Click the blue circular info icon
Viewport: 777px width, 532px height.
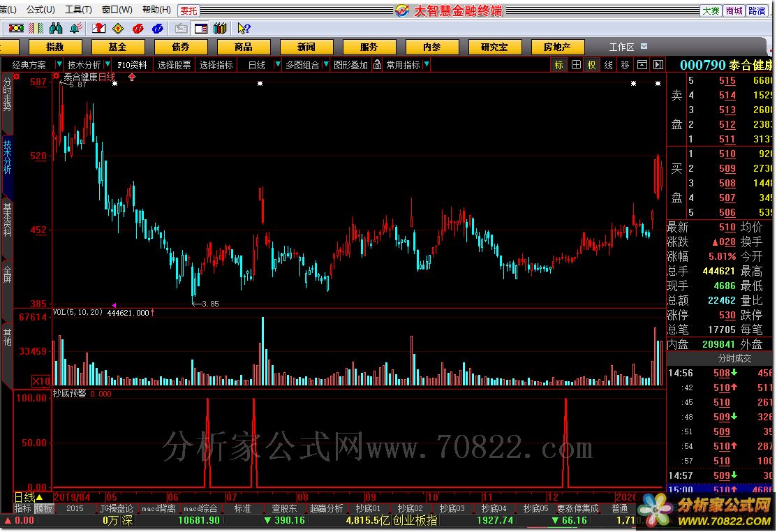158,28
